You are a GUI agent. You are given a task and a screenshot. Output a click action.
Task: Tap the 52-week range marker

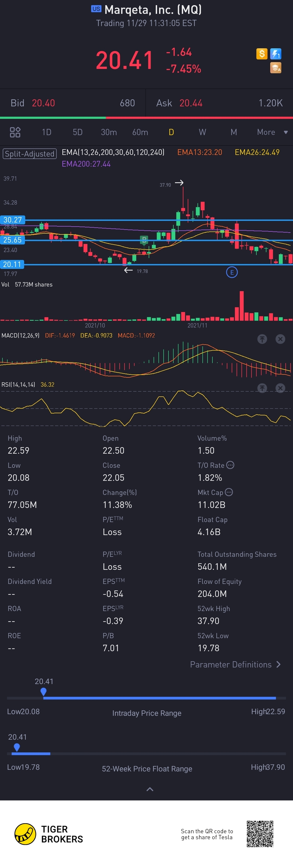[17, 747]
